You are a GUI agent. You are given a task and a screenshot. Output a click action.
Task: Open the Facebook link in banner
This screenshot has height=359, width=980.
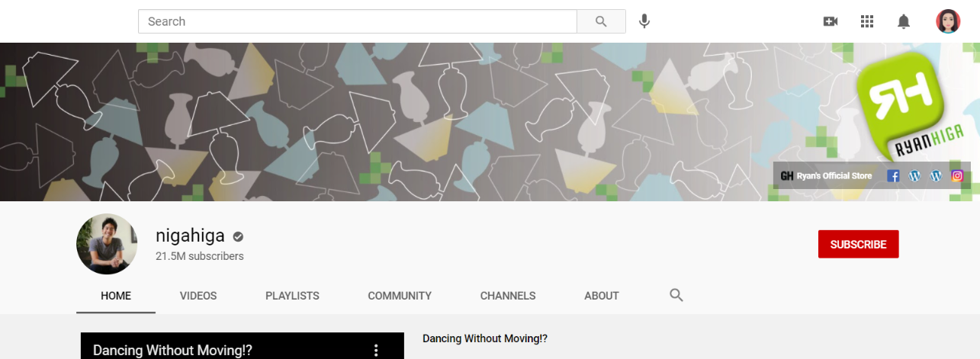click(x=894, y=176)
